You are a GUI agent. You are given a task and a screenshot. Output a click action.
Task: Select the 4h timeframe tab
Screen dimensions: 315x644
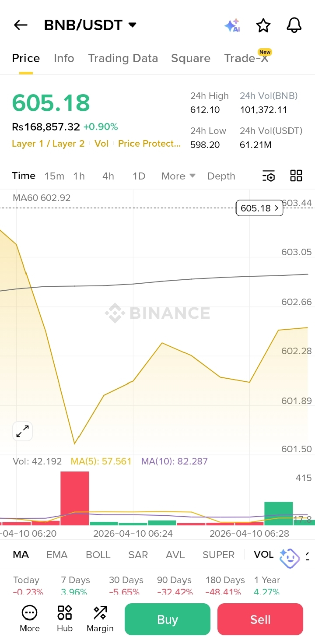point(108,176)
